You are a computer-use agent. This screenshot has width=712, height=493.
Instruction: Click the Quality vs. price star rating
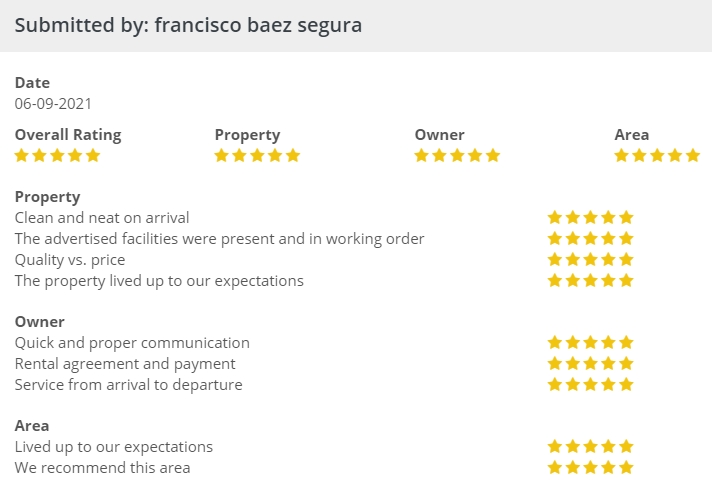point(590,259)
